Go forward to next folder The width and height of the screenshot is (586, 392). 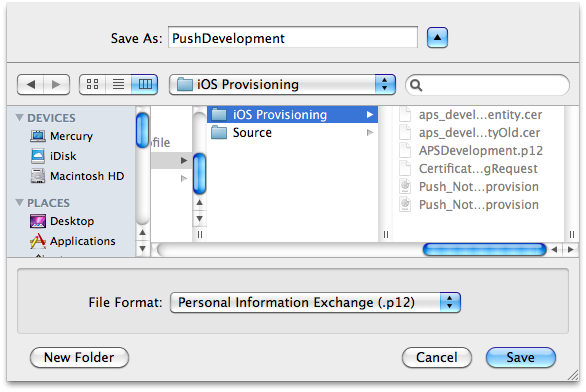56,84
